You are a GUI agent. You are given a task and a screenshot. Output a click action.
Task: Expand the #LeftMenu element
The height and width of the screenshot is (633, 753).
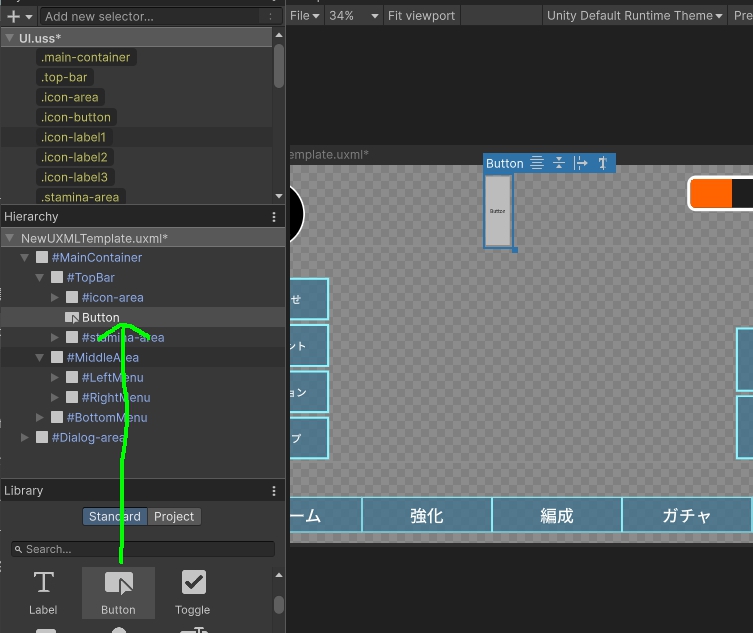[x=55, y=377]
